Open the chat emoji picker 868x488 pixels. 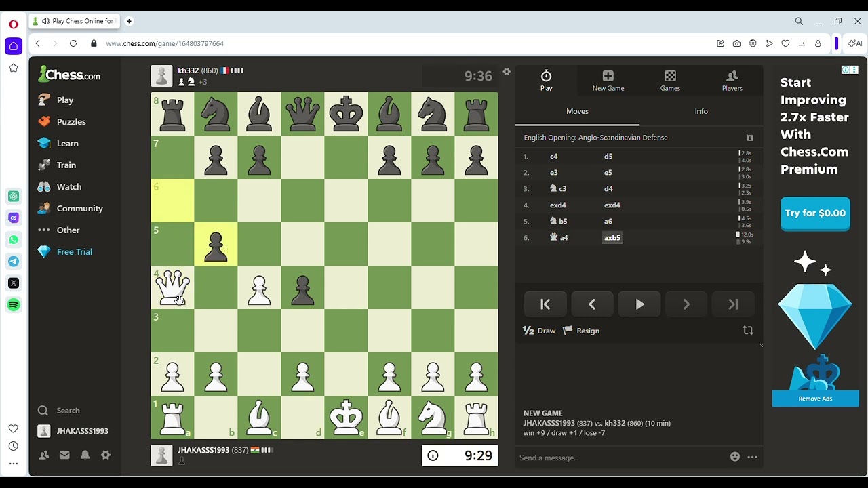coord(734,457)
